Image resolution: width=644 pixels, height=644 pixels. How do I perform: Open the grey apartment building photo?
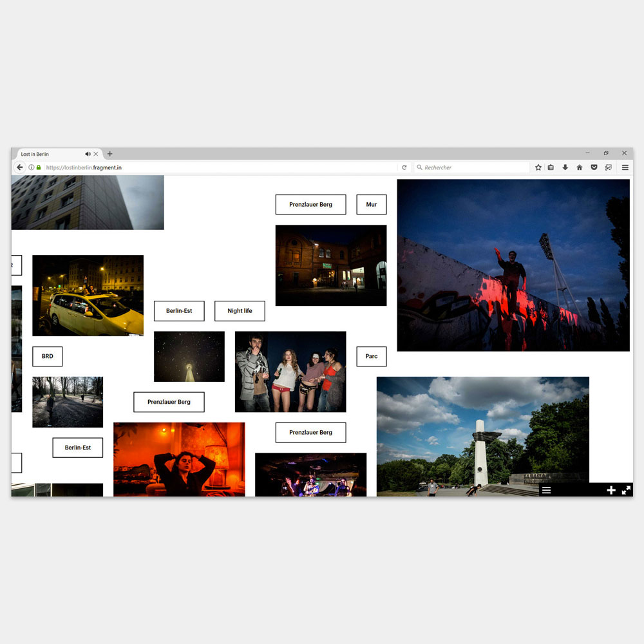click(88, 202)
